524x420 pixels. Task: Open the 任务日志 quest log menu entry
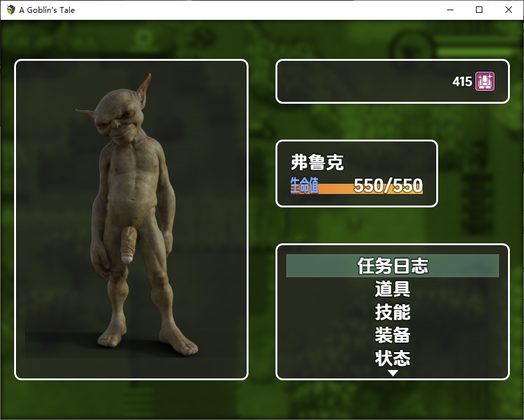point(392,266)
